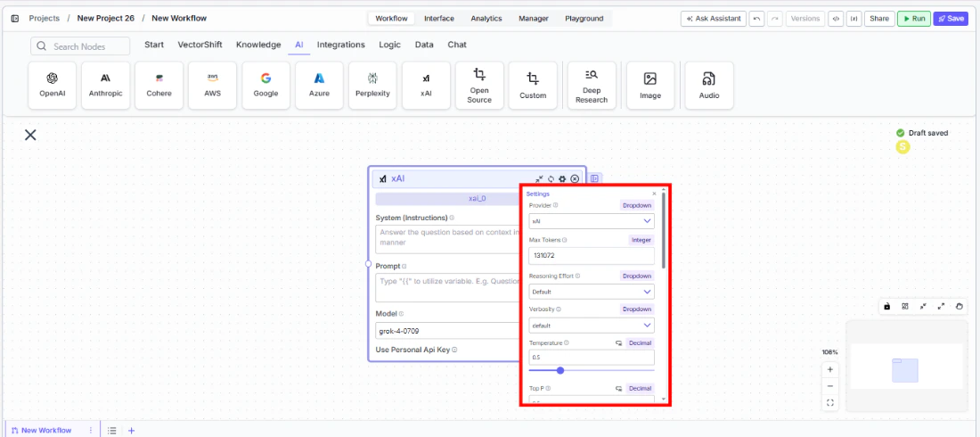Viewport: 980px width, 437px height.
Task: Choose the Azure node card
Action: pyautogui.click(x=319, y=85)
